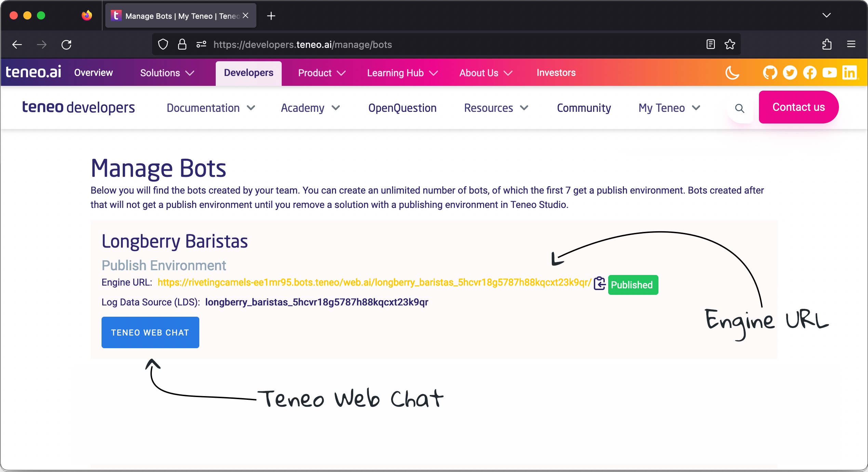Open the Longberry Baristas Engine URL link
Screen dimensions: 868x472
pos(374,283)
